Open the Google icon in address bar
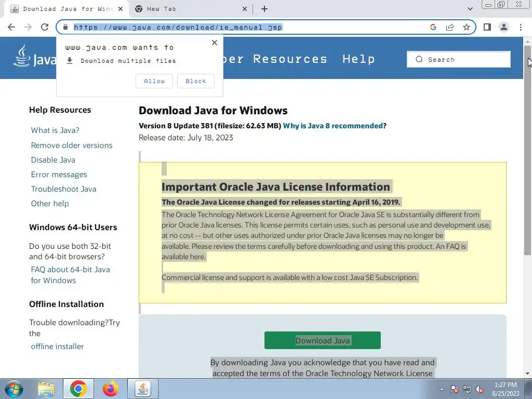 pyautogui.click(x=433, y=27)
